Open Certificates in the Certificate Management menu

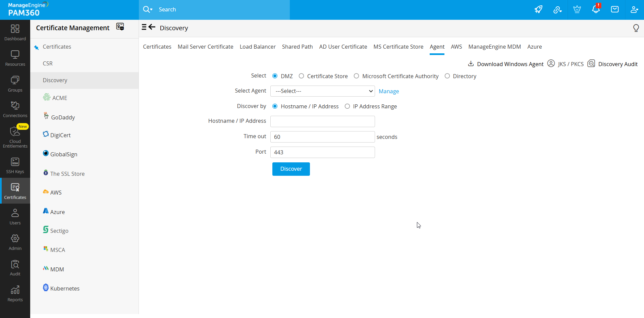[x=57, y=47]
